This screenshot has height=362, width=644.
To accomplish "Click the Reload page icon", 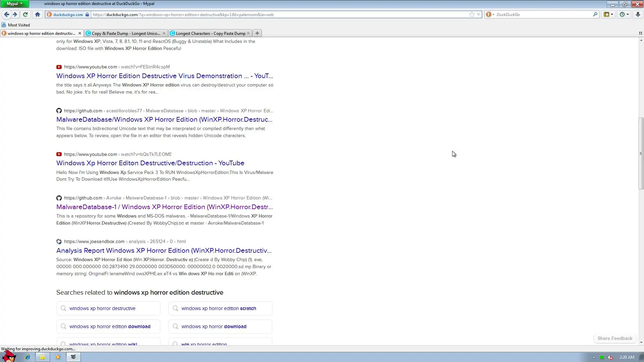I will tap(25, 14).
